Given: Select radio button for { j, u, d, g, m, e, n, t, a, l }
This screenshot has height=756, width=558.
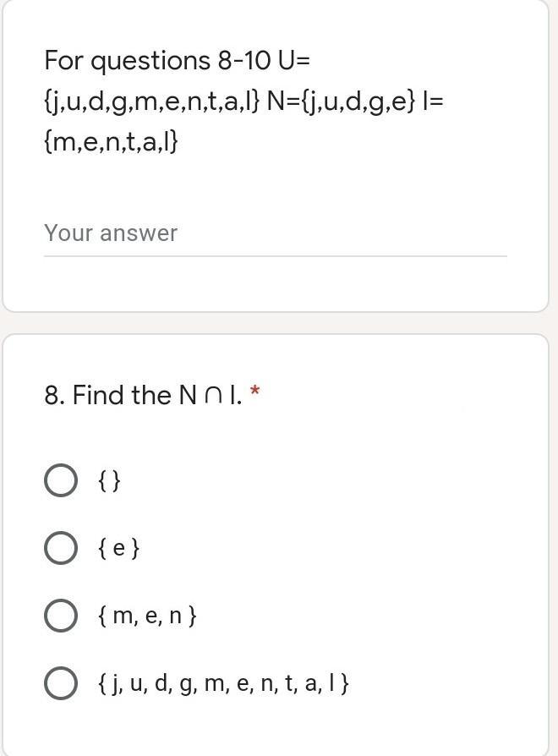Looking at the screenshot, I should [x=60, y=682].
